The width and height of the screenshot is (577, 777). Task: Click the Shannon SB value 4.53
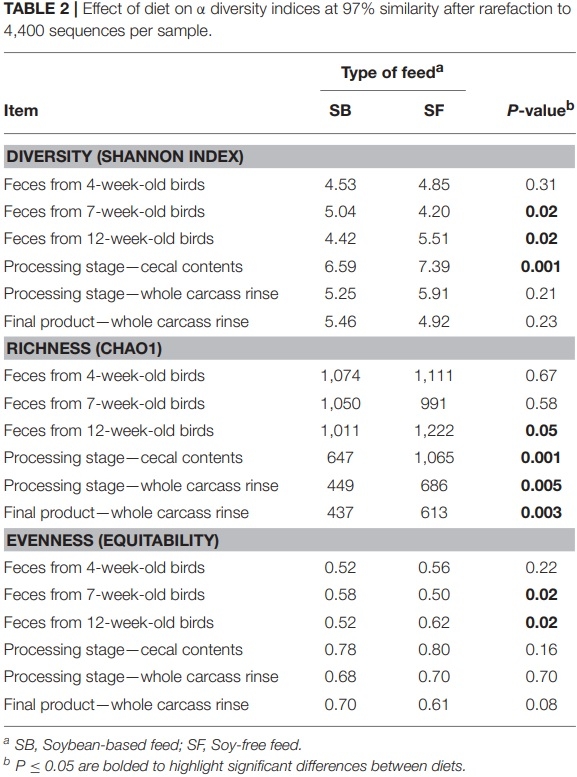[x=340, y=184]
